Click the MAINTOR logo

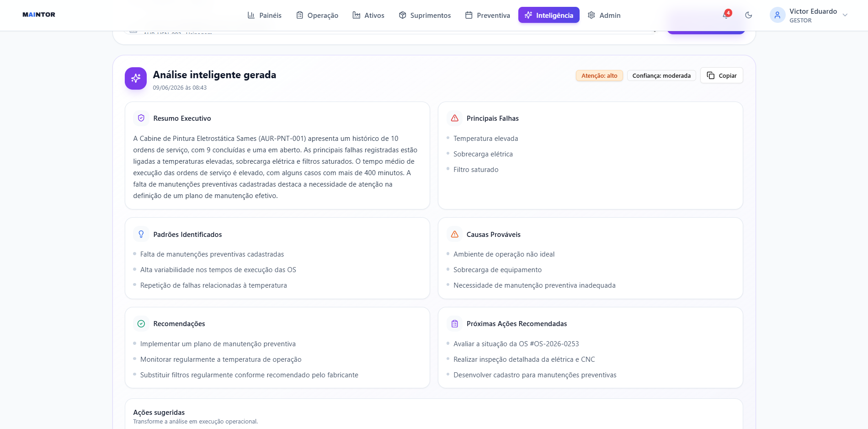[x=39, y=15]
